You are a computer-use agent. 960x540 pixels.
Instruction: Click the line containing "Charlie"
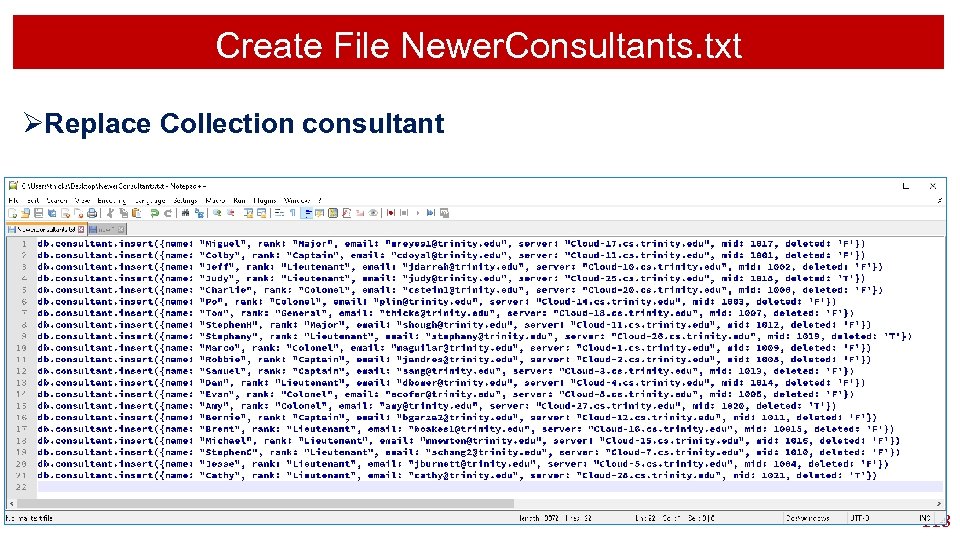(x=460, y=290)
